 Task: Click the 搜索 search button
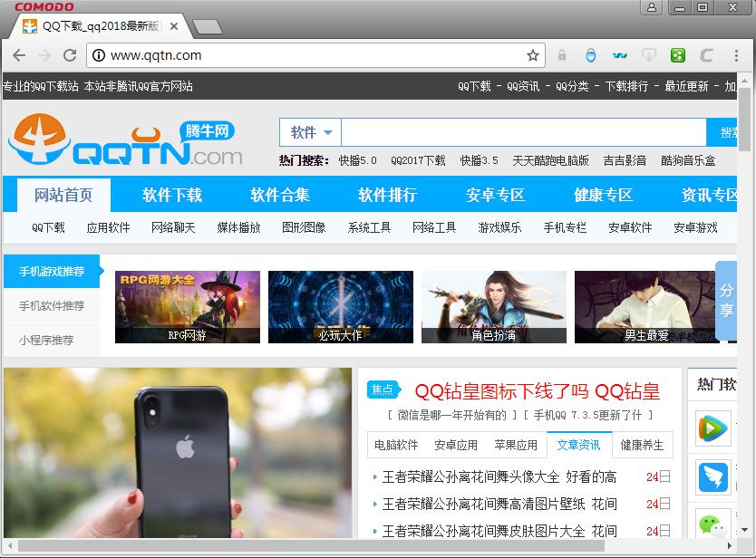pyautogui.click(x=722, y=132)
